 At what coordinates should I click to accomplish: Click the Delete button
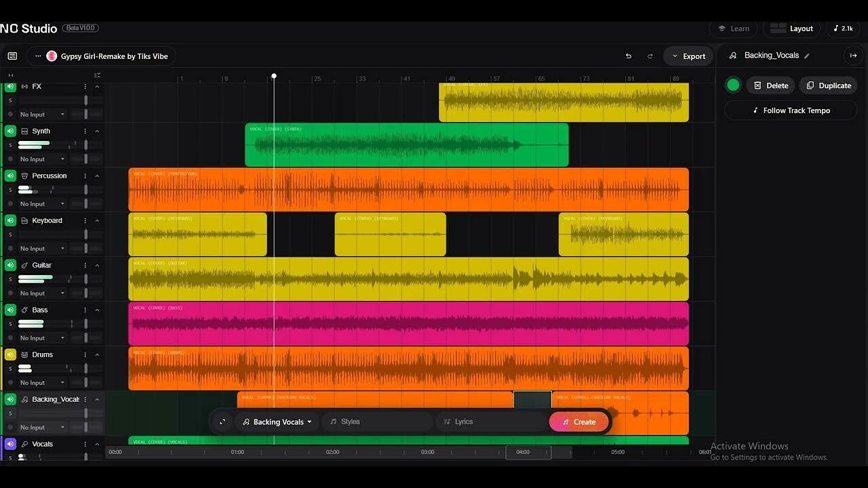coord(771,85)
